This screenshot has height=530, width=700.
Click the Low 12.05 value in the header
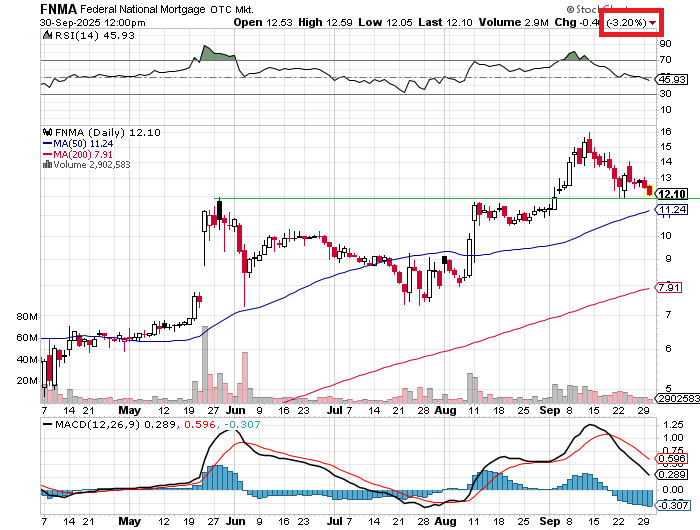(x=385, y=22)
